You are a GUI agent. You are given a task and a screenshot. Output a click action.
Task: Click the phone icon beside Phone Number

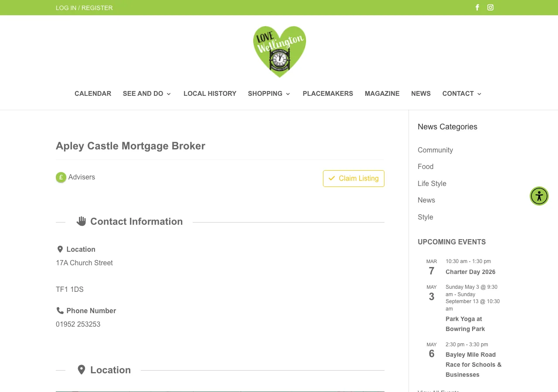60,311
